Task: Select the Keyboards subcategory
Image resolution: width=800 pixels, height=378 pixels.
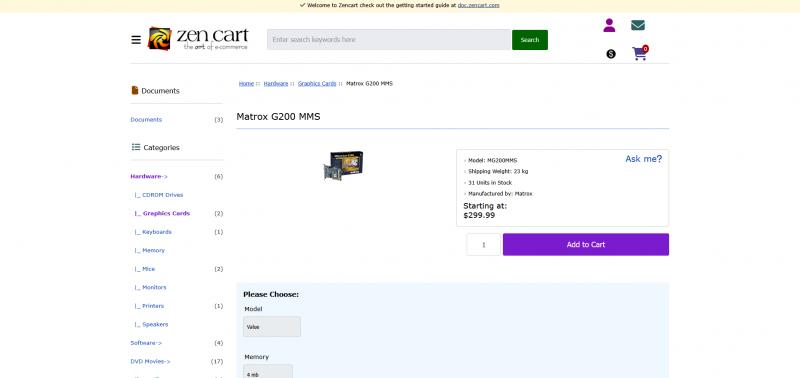Action: [x=154, y=232]
